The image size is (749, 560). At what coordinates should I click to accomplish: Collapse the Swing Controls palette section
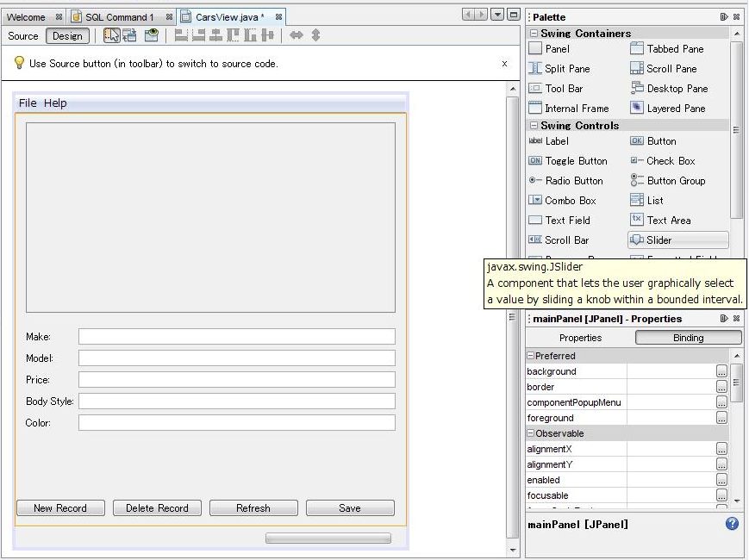(x=534, y=126)
